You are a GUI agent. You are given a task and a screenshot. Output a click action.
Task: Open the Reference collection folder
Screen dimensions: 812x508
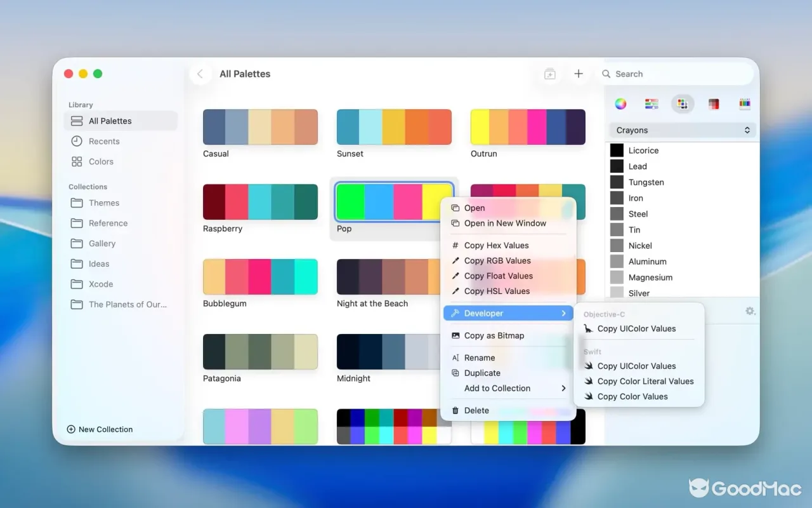[x=121, y=223]
